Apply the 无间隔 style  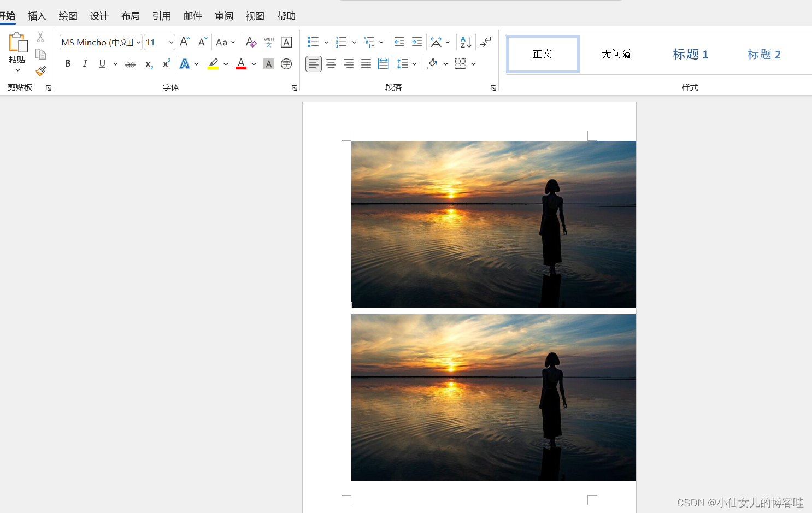click(616, 54)
